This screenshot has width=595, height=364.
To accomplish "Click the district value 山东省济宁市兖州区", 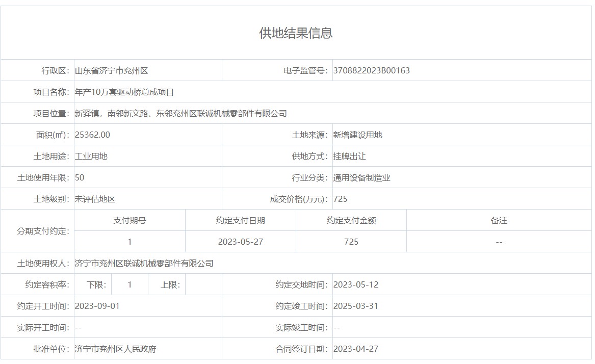I will pyautogui.click(x=111, y=71).
